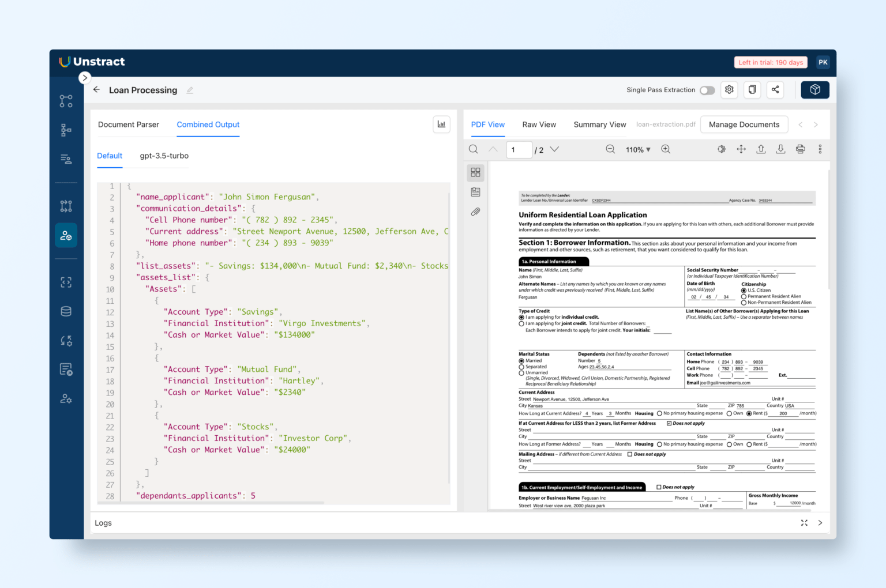Open the output statistics chart icon
The width and height of the screenshot is (886, 588).
(x=441, y=125)
